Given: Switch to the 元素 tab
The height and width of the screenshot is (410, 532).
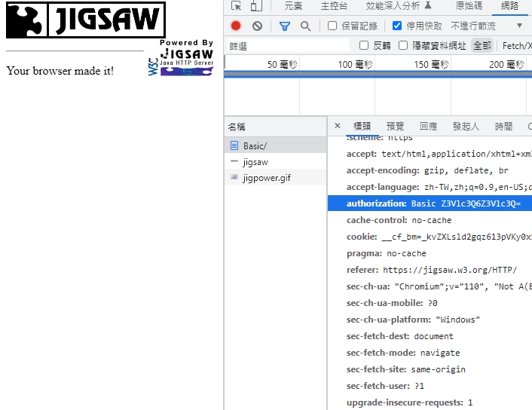Looking at the screenshot, I should pos(293,6).
